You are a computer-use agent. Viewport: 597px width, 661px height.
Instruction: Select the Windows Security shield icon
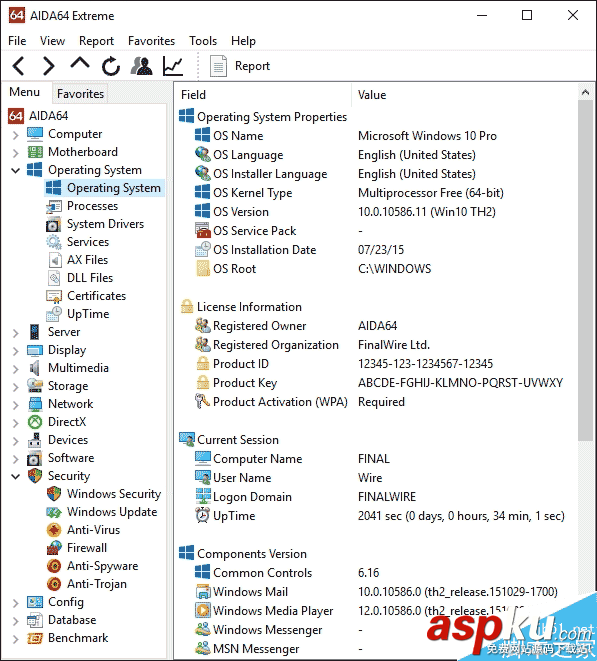point(54,494)
